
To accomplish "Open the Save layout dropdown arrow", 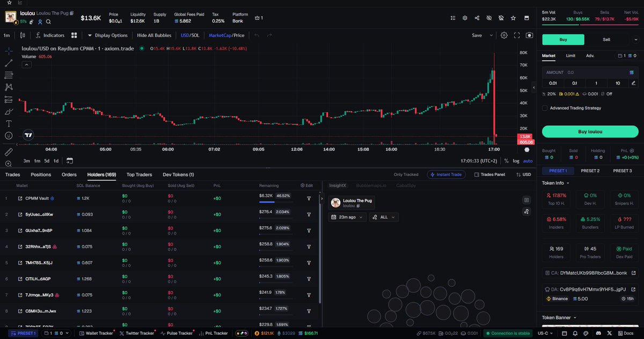I will 491,35.
